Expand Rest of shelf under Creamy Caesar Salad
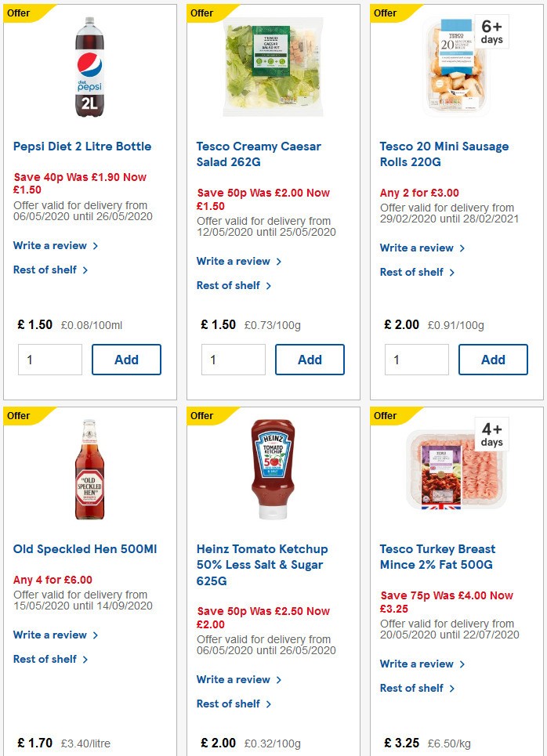The image size is (547, 756). [x=230, y=285]
